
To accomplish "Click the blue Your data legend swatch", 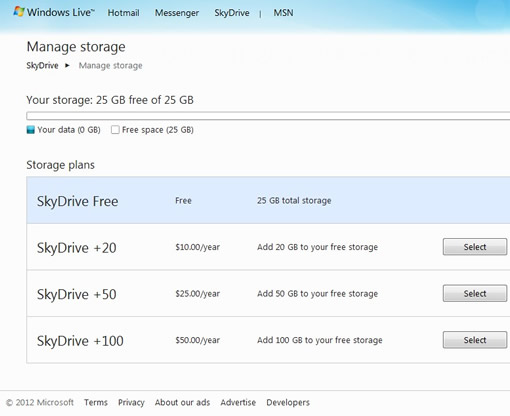I will click(x=30, y=130).
